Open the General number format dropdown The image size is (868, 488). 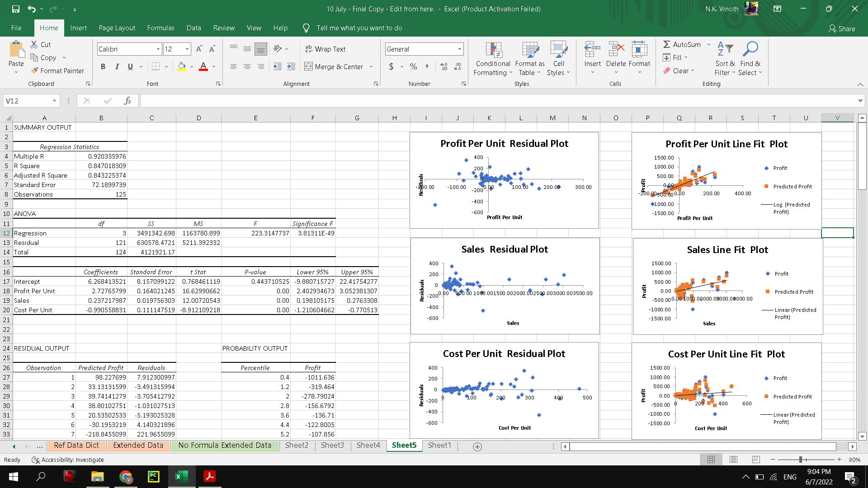point(460,49)
